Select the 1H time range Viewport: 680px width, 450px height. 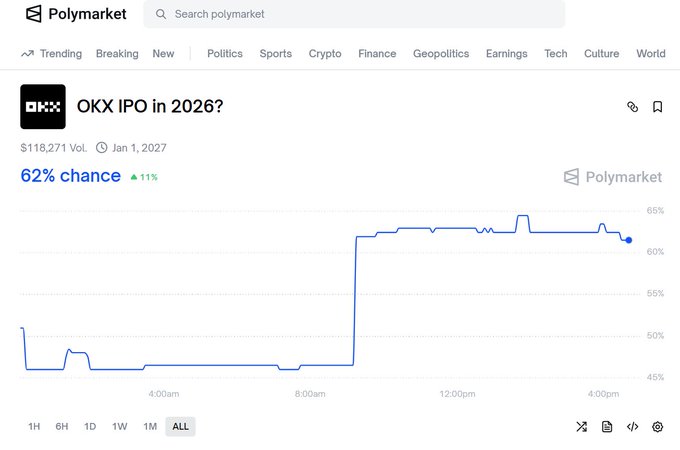point(34,427)
